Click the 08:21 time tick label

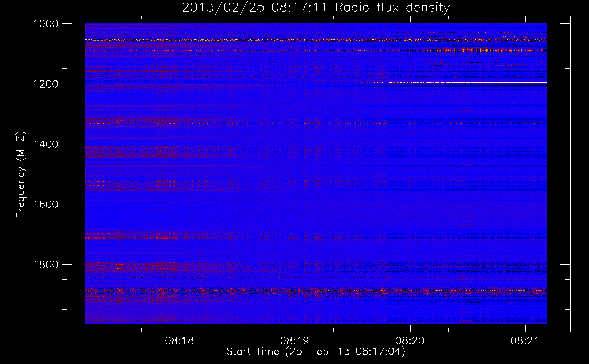(x=525, y=341)
